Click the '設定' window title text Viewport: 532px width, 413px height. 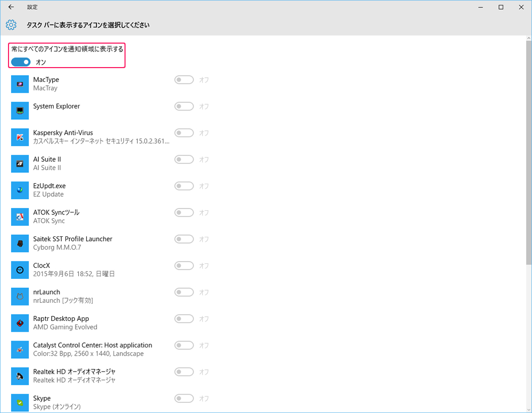(32, 7)
